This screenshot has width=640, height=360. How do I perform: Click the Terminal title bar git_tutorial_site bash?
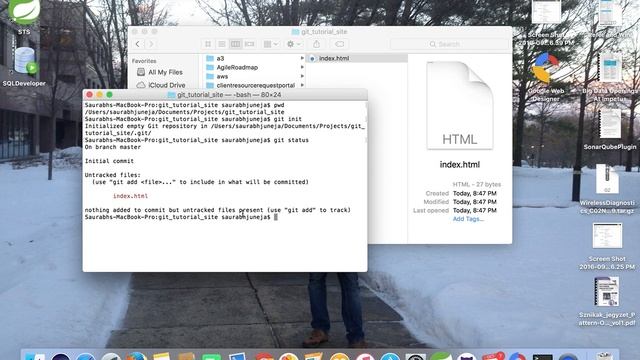point(225,95)
